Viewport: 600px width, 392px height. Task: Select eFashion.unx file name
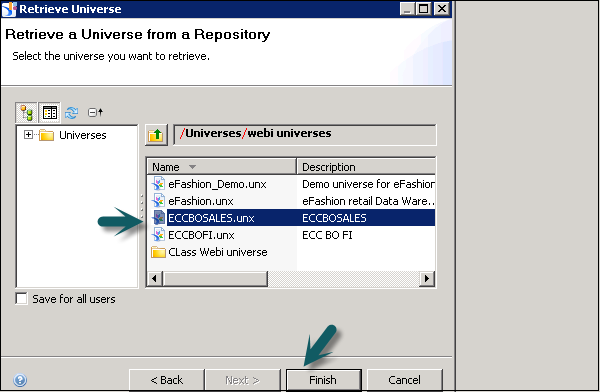point(201,201)
